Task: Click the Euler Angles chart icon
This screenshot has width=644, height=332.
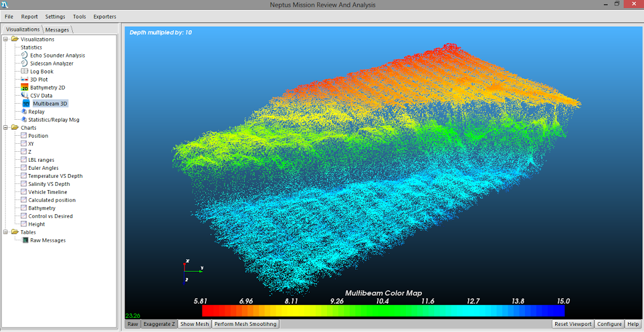Action: point(23,168)
